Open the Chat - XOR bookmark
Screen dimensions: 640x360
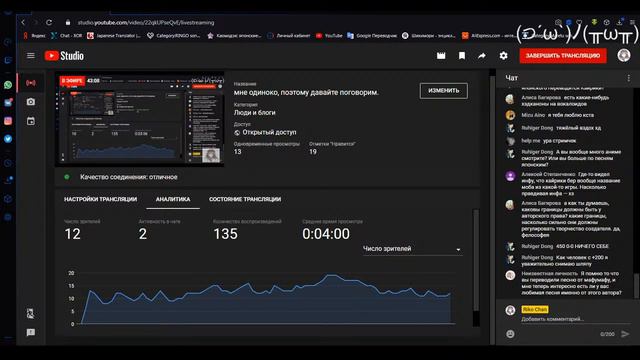click(66, 36)
